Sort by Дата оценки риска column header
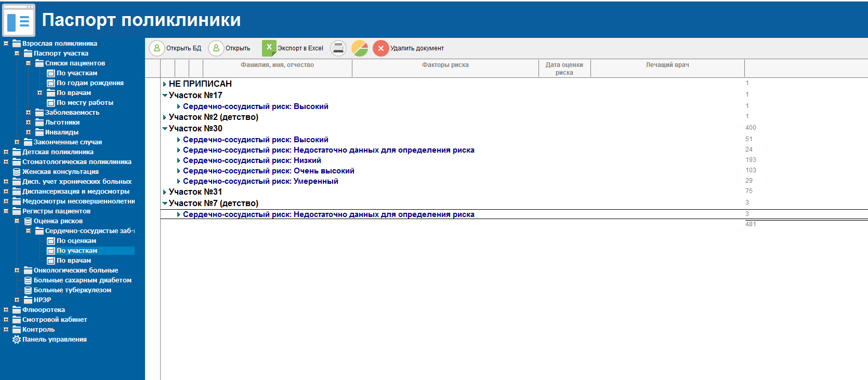The image size is (868, 380). coord(564,69)
